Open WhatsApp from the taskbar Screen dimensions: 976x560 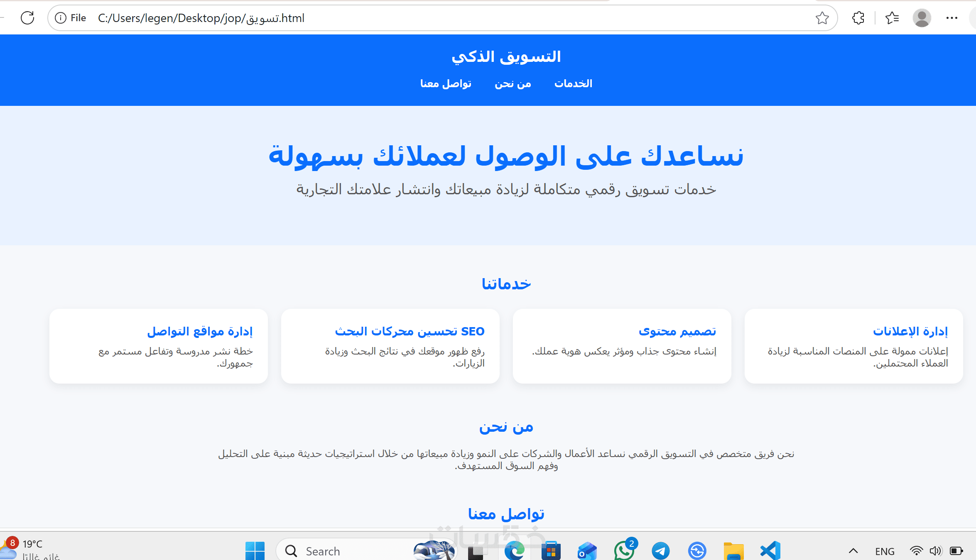624,551
